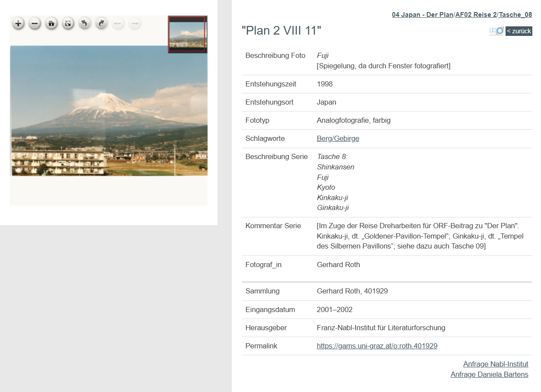Rotate the photo right
This screenshot has width=541, height=392.
click(101, 23)
